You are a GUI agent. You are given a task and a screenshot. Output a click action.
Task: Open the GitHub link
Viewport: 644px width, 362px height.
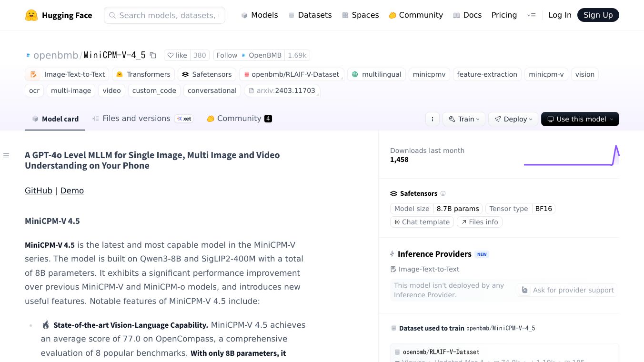39,191
